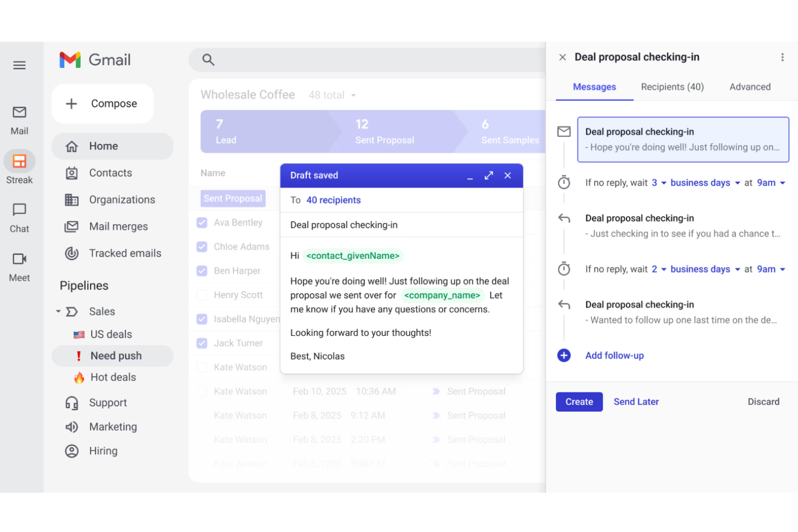798x532 pixels.
Task: Click the Kate Watson Feb 10, 2025 row's Sent Proposal stage
Action: (469, 391)
